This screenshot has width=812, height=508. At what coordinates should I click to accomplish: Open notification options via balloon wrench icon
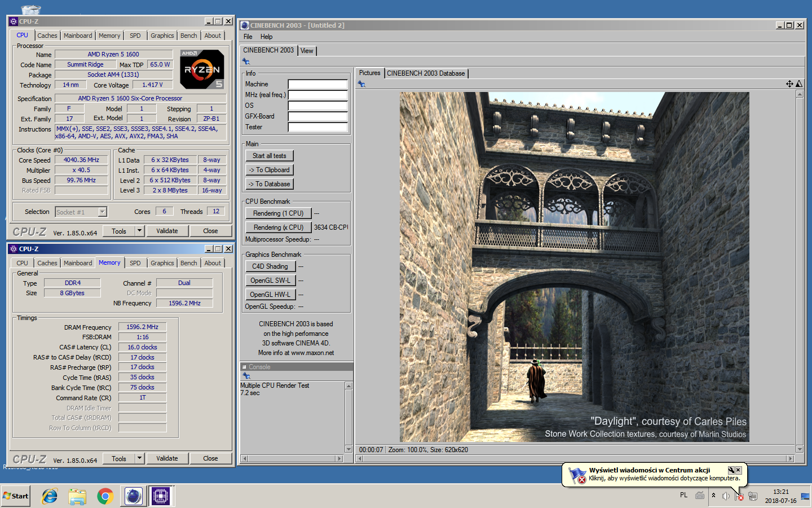pos(731,470)
